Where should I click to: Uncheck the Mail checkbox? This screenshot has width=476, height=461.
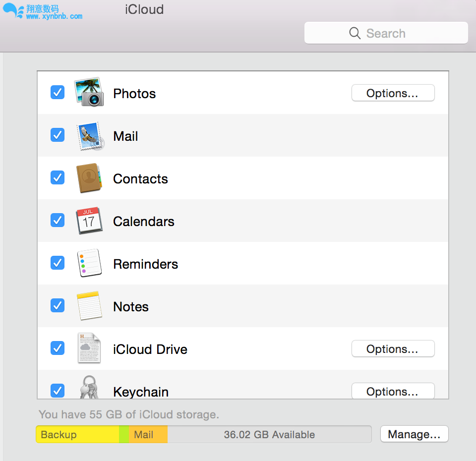(x=58, y=135)
